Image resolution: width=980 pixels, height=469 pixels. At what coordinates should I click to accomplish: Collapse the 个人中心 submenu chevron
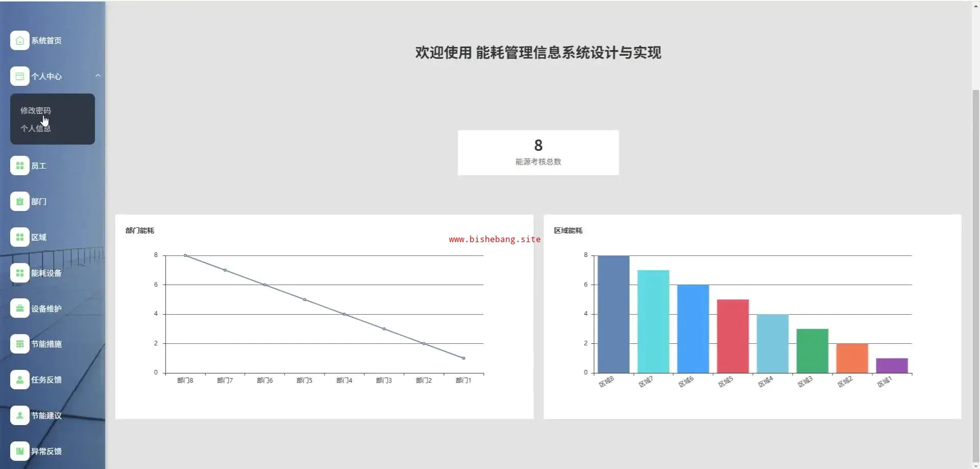97,76
